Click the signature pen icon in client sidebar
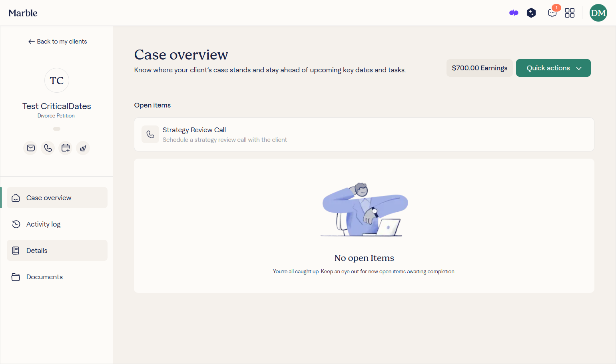Viewport: 616px width, 364px height. 83,148
